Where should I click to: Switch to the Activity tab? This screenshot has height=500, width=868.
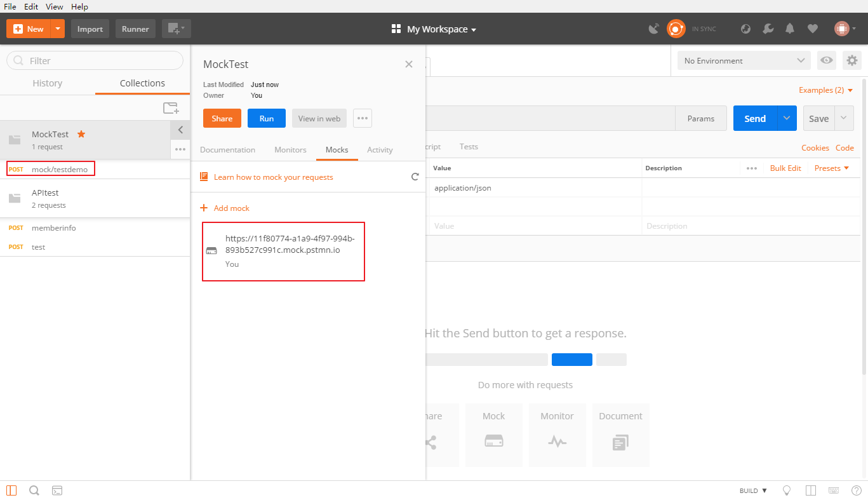pos(380,150)
